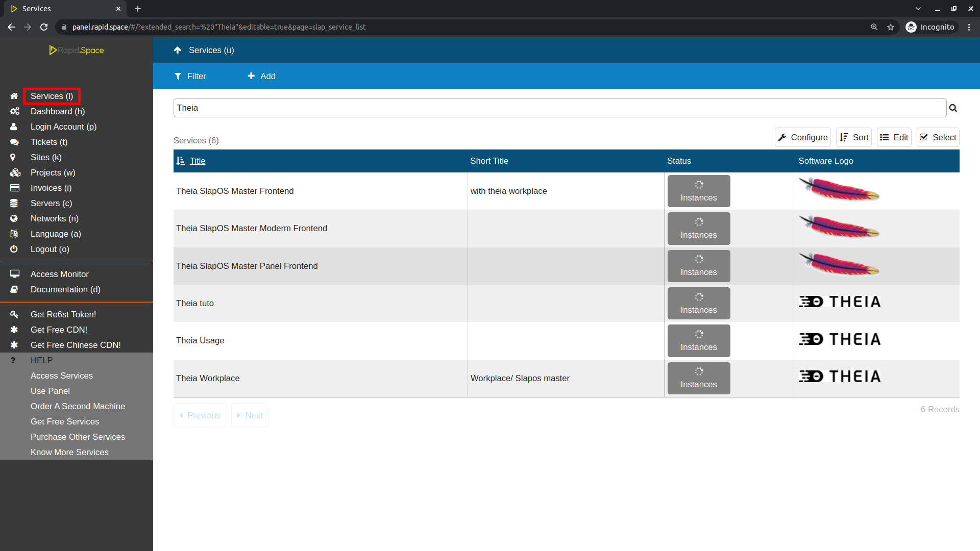Click the Get Re6st Token key icon

(14, 314)
